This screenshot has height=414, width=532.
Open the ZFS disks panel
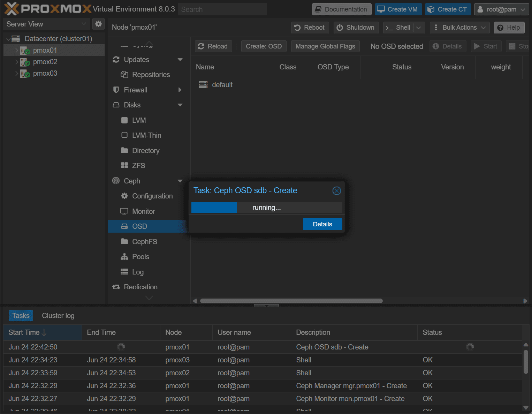coord(138,166)
